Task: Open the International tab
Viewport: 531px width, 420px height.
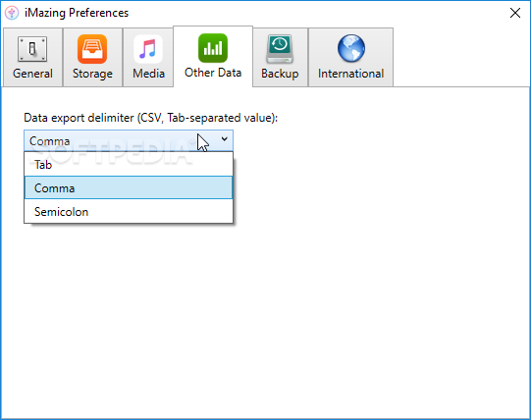Action: [350, 57]
